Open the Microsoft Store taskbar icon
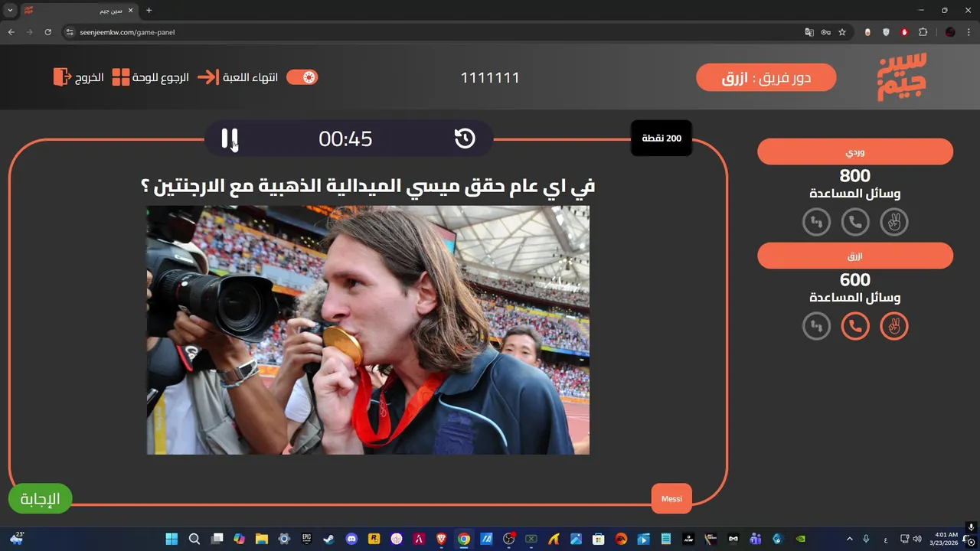 599,539
